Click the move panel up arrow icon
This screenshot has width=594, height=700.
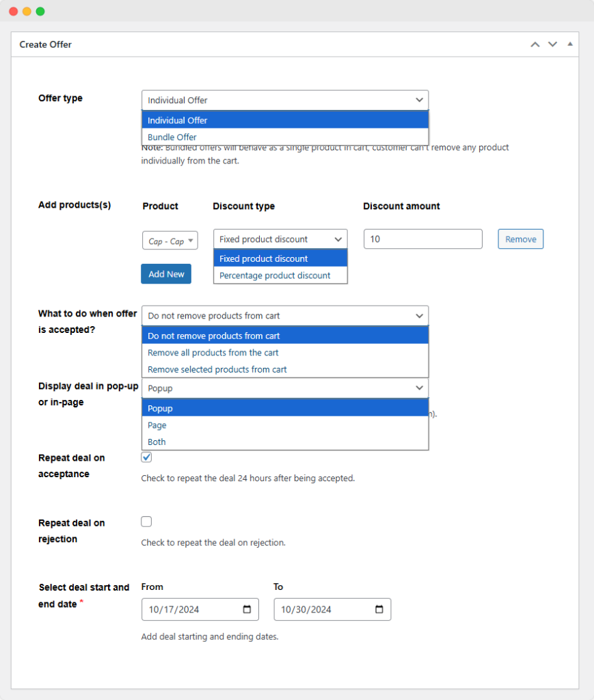pos(535,44)
